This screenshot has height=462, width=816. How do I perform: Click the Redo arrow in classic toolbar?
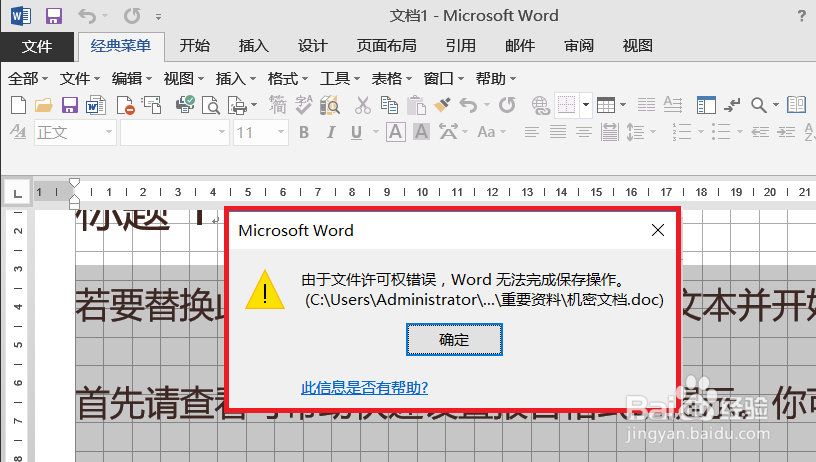[507, 105]
